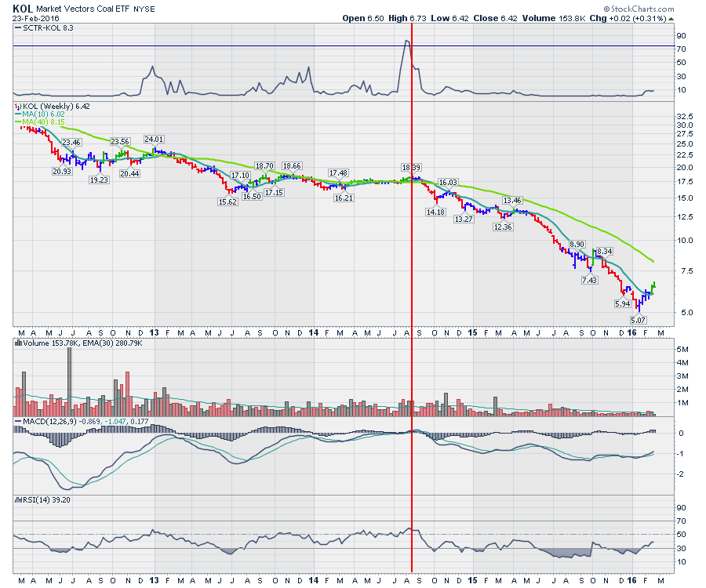Click the 23-Feb-2016 date label
The width and height of the screenshot is (706, 588).
(35, 19)
